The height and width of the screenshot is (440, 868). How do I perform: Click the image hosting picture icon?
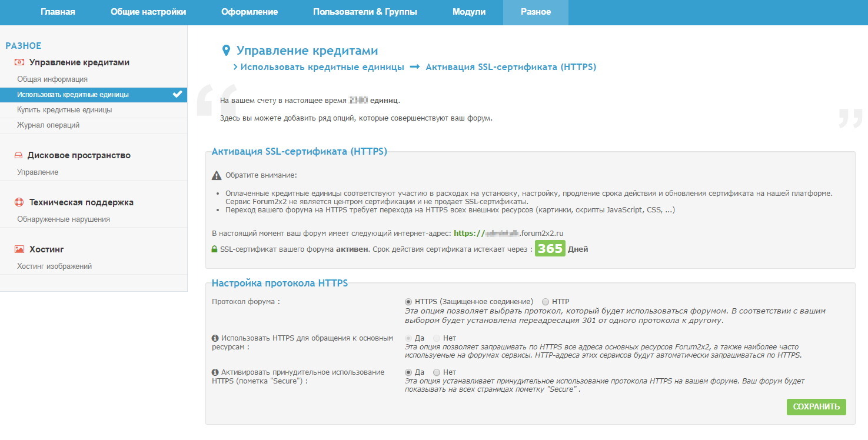pos(19,249)
